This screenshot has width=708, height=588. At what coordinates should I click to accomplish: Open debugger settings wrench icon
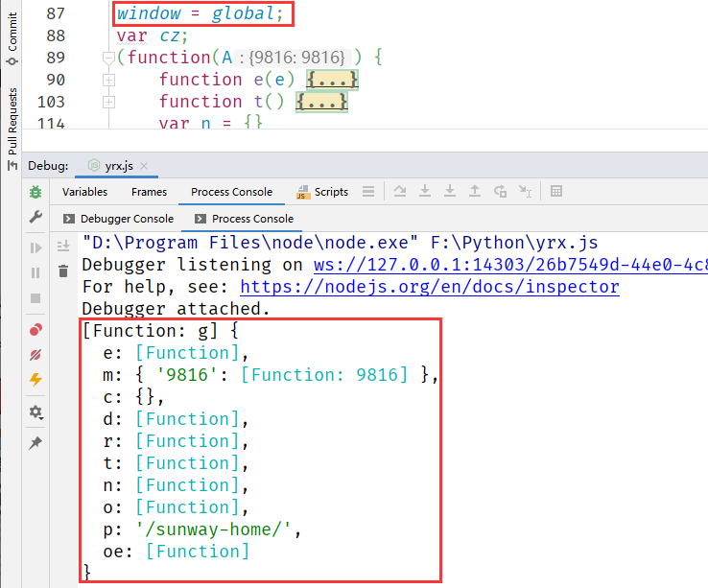point(35,218)
